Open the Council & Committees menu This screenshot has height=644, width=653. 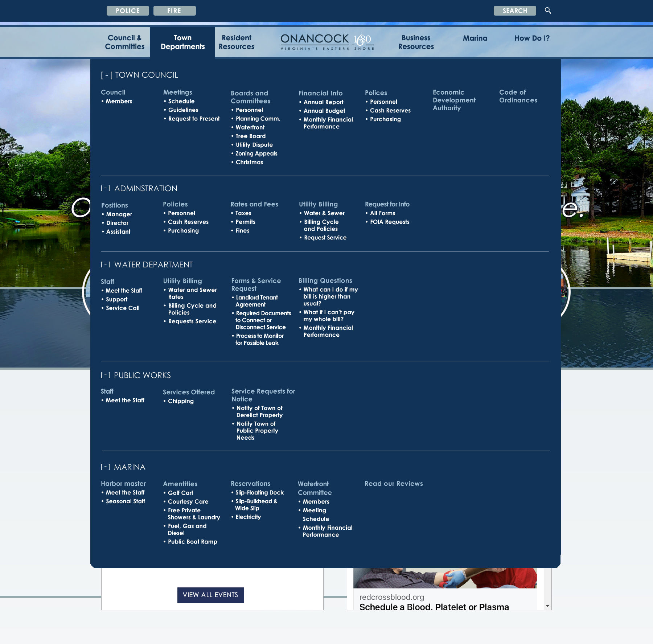click(124, 42)
